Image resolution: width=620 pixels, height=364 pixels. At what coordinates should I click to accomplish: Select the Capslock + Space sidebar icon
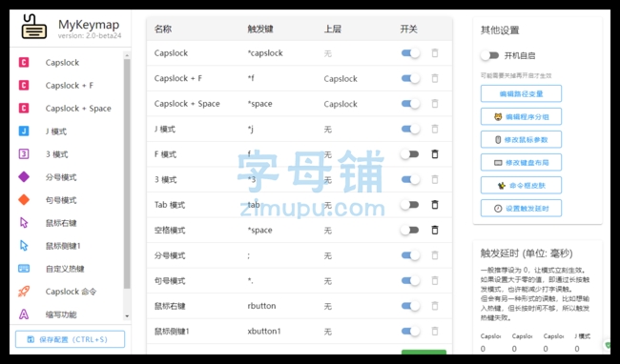[x=24, y=109]
